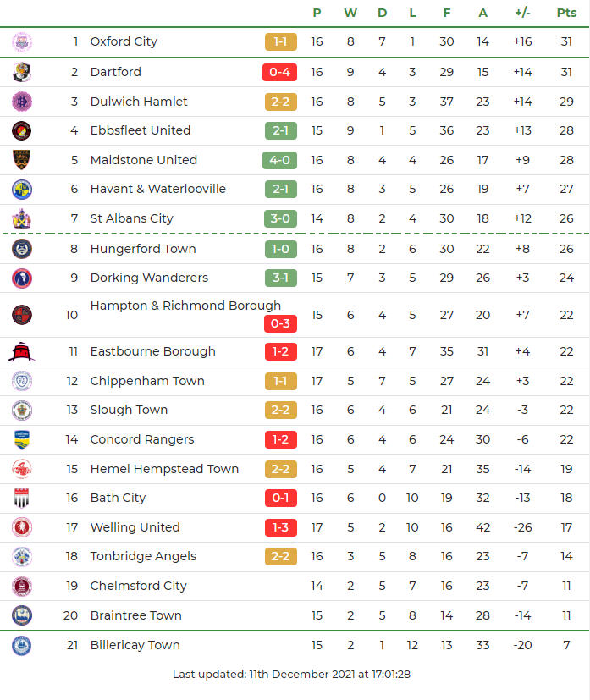This screenshot has height=700, width=590.
Task: Select the Bath City crest icon
Action: point(22,498)
